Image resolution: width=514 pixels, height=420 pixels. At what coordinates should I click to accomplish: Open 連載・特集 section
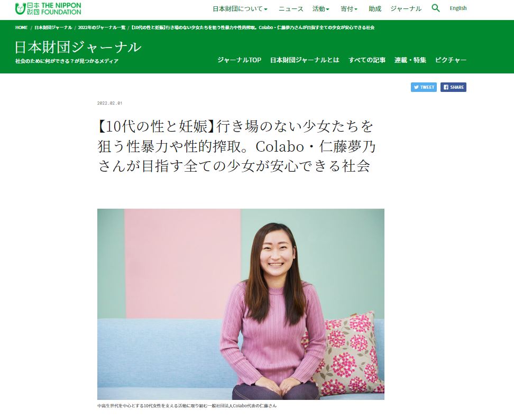[410, 60]
